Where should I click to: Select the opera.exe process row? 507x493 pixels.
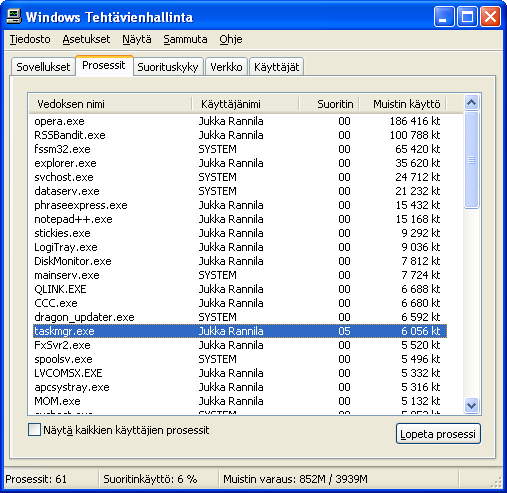tap(240, 121)
